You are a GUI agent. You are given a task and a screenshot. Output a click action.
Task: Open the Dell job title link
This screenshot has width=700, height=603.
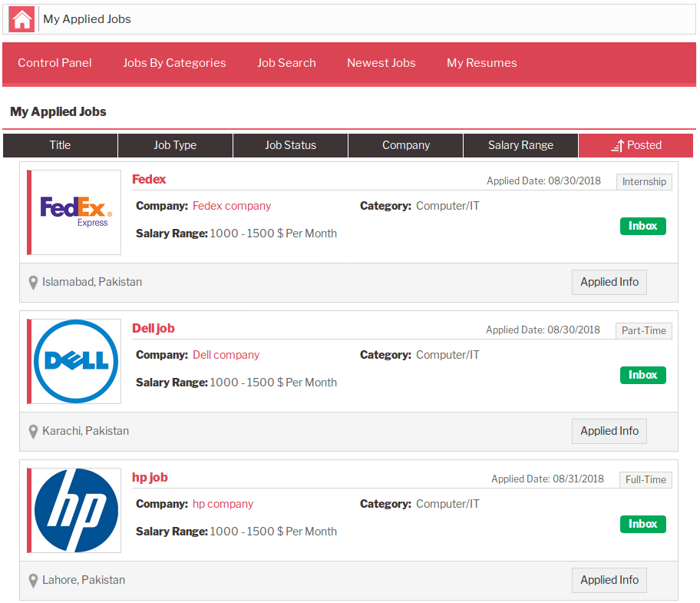tap(154, 328)
